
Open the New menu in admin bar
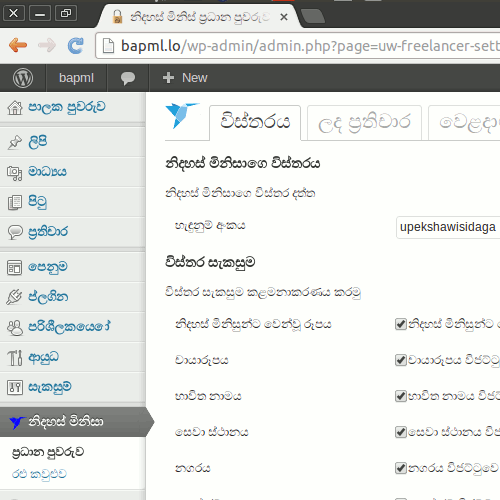pyautogui.click(x=185, y=78)
